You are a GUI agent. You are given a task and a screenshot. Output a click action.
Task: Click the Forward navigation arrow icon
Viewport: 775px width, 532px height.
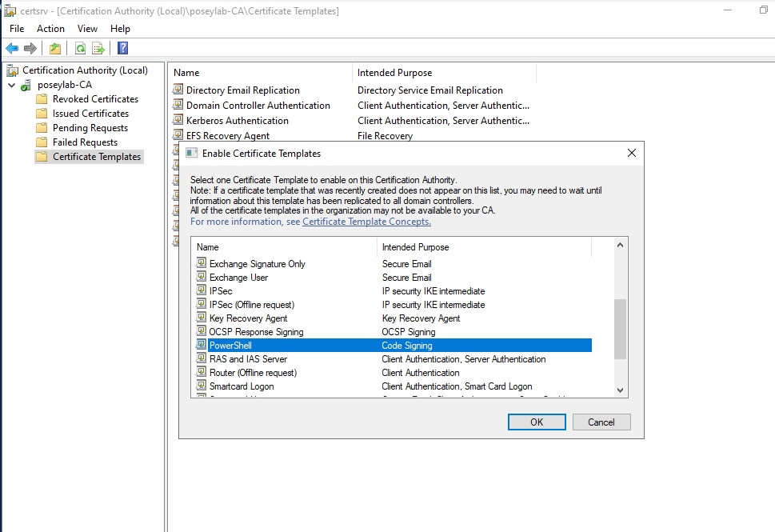[30, 48]
